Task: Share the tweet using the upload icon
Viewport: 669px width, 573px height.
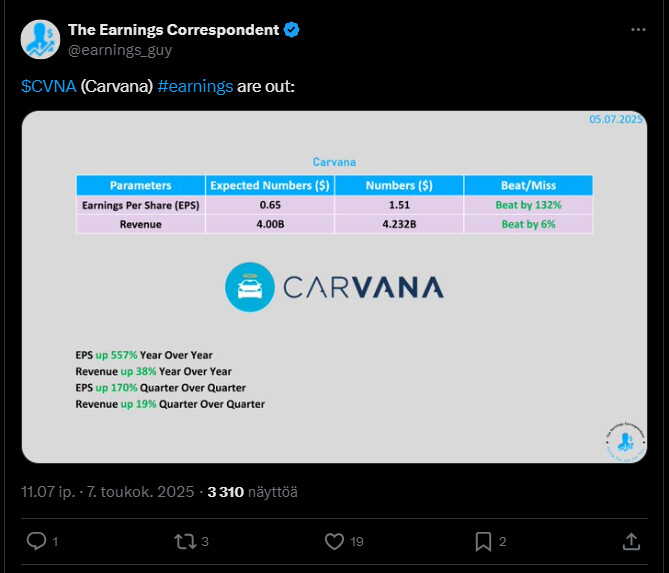Action: (x=631, y=541)
